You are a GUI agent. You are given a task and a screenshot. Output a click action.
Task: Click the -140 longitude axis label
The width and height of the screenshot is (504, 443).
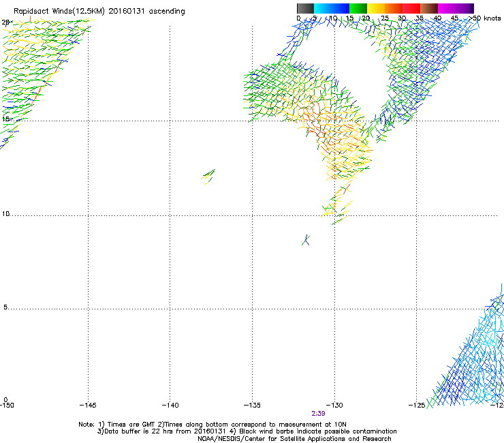[170, 405]
